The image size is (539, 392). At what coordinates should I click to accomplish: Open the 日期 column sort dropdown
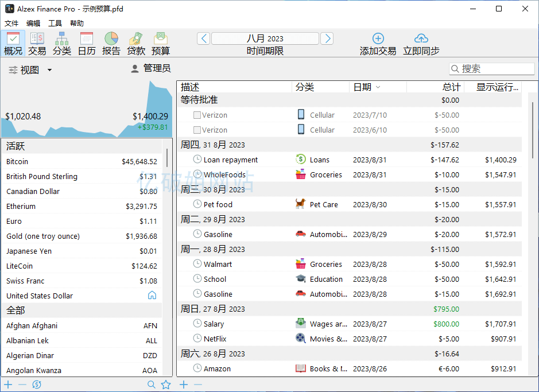(378, 87)
